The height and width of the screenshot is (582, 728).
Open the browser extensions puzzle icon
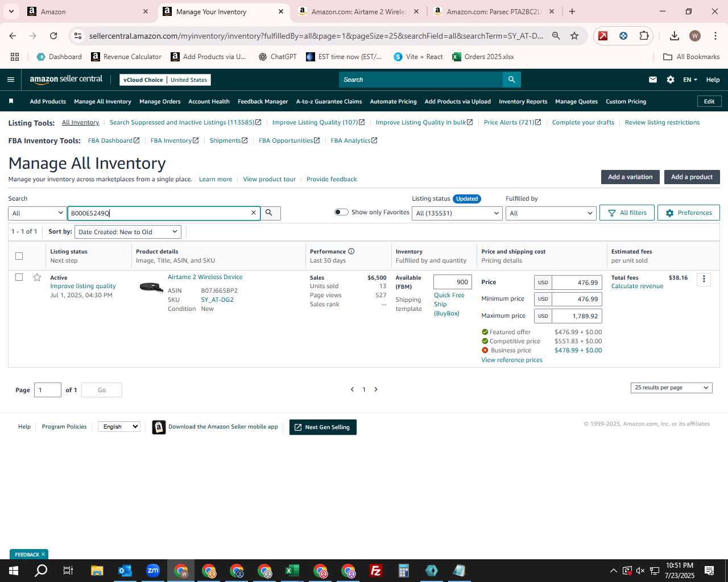click(x=644, y=36)
